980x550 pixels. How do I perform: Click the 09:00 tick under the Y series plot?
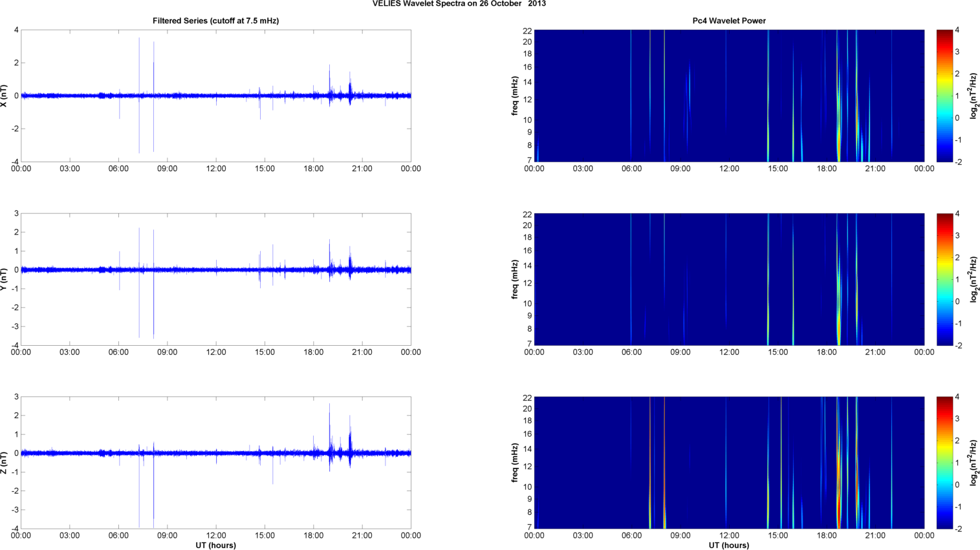point(167,352)
